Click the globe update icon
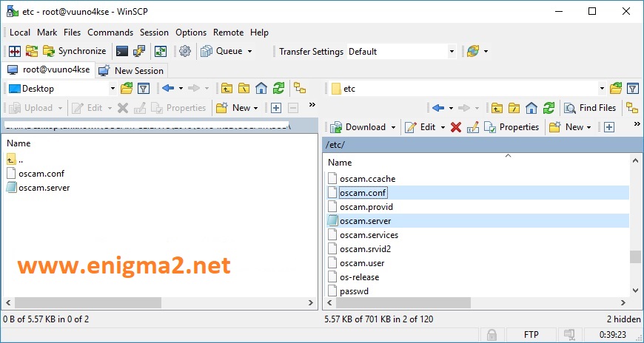Screen dimensions: 644x343 tap(473, 51)
